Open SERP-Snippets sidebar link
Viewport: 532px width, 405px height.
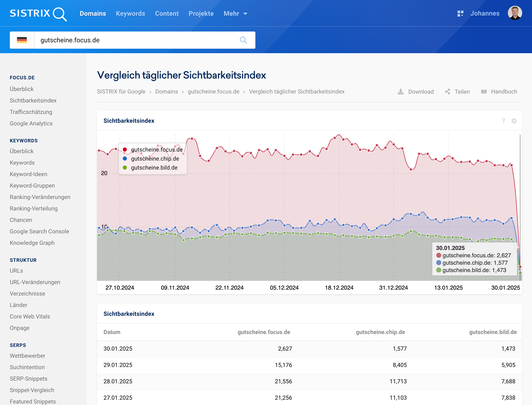[28, 379]
